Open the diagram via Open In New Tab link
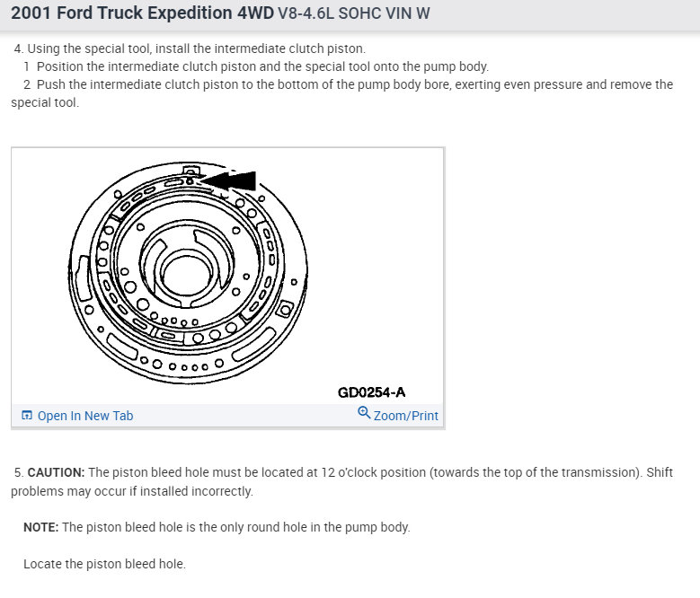The height and width of the screenshot is (598, 700). pos(84,416)
